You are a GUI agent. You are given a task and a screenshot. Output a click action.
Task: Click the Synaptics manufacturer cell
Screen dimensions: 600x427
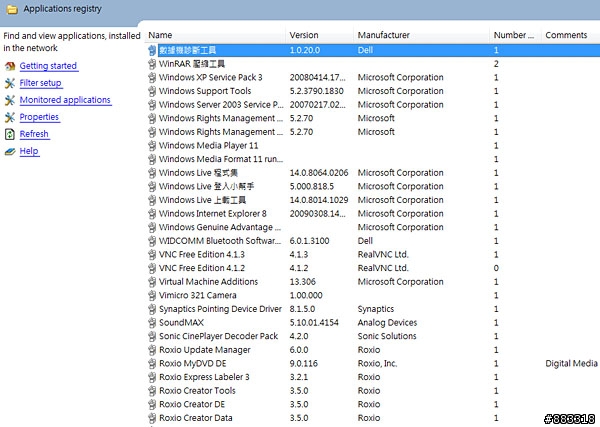coord(376,309)
